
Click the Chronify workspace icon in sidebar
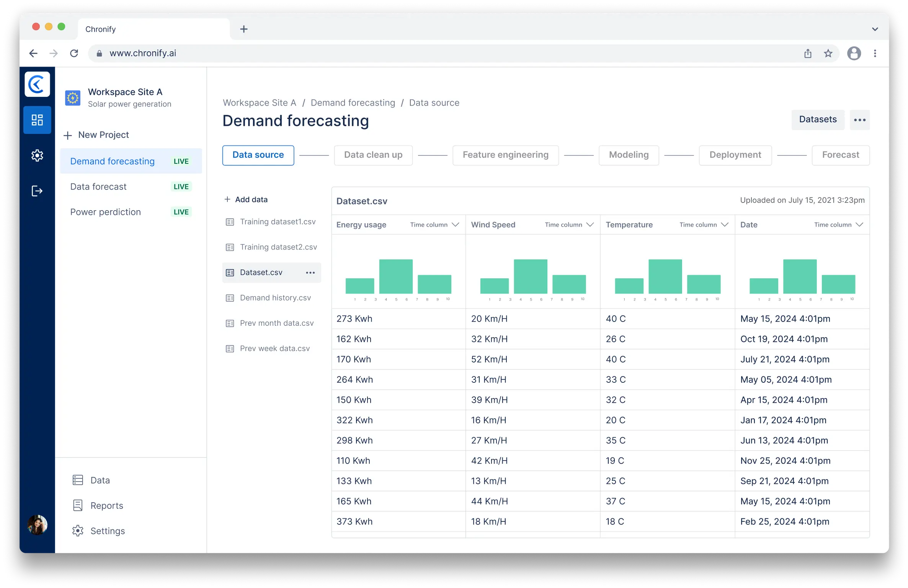tap(38, 83)
